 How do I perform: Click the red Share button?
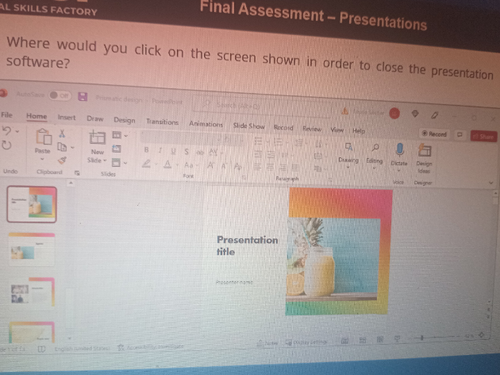(484, 136)
